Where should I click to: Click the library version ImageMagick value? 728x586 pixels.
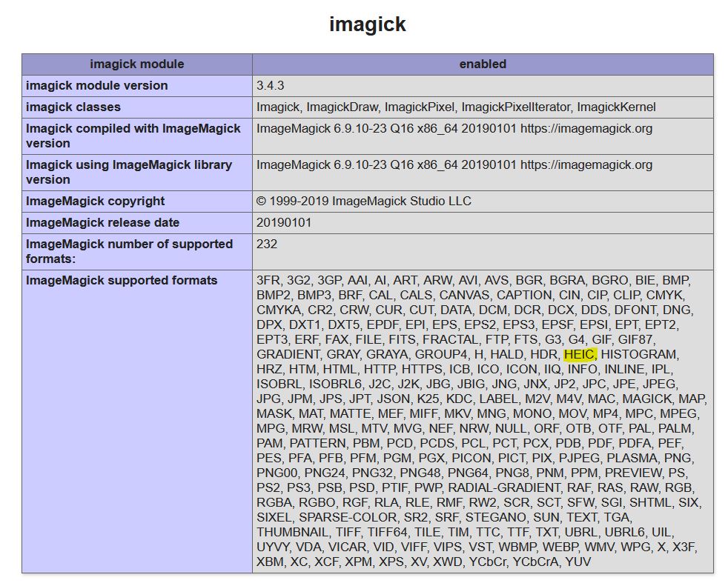pos(454,164)
